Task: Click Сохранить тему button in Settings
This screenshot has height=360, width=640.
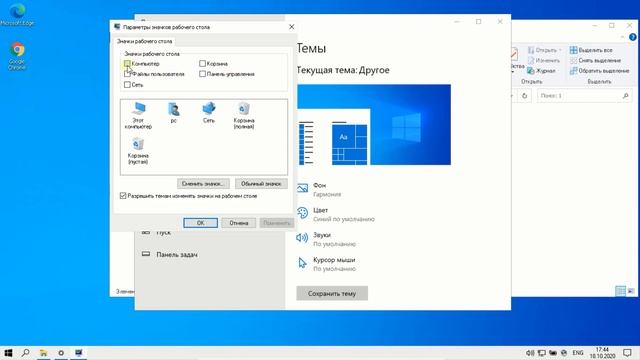Action: [332, 293]
